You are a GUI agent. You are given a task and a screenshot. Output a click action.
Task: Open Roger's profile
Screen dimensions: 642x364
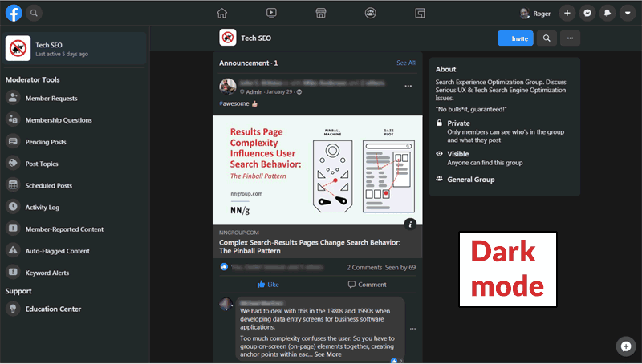[535, 14]
